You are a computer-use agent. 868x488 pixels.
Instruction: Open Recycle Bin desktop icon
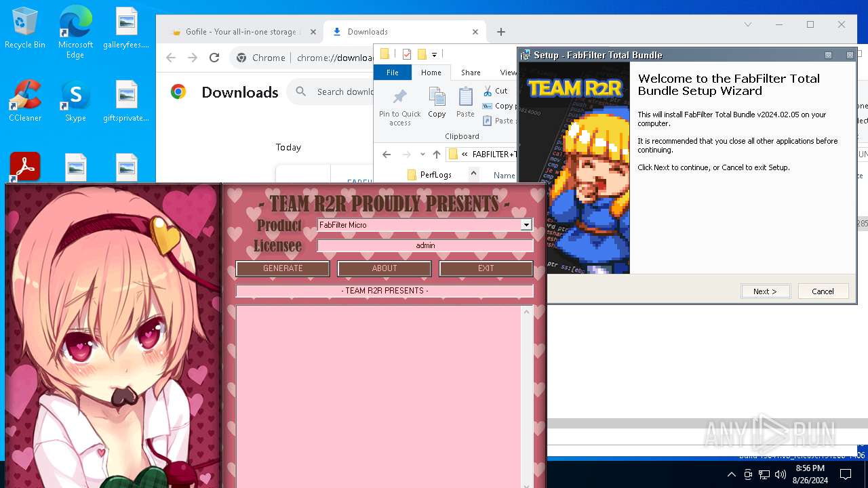[x=25, y=28]
